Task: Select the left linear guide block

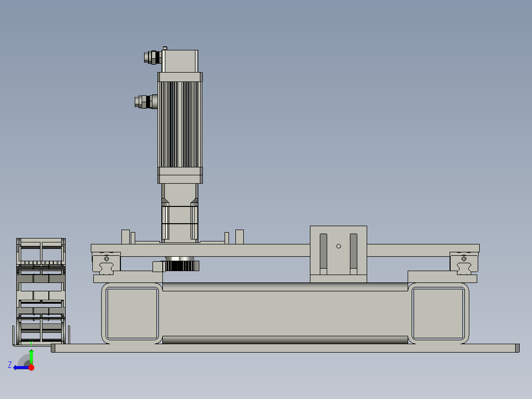Action: [106, 263]
